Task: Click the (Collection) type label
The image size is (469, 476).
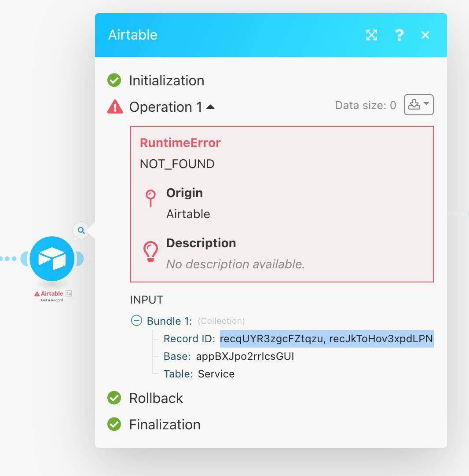Action: tap(221, 321)
